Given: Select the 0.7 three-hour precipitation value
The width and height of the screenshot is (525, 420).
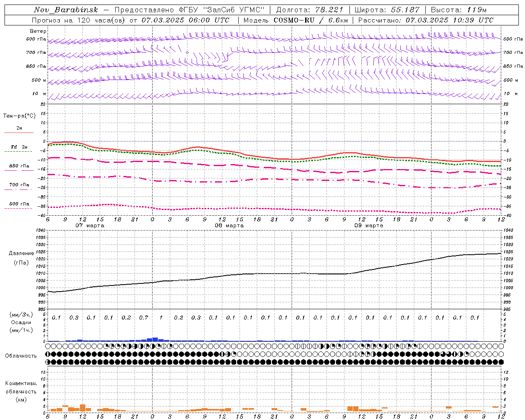Looking at the screenshot, I should pos(144,317).
